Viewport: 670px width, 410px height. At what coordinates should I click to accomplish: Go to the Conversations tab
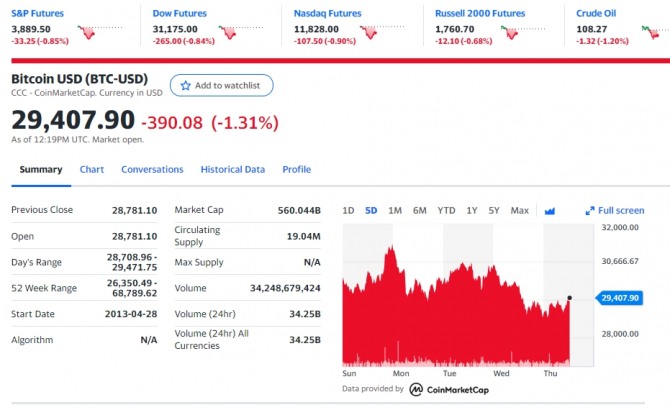(x=152, y=170)
